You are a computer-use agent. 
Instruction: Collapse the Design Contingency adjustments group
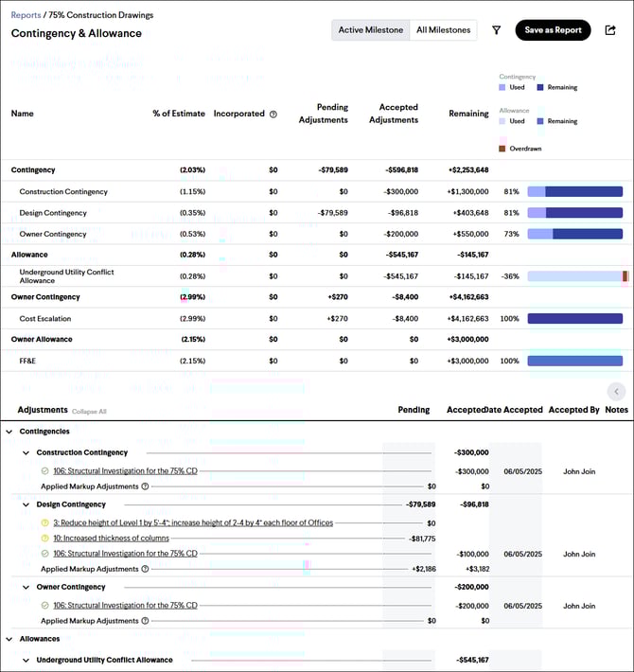click(26, 504)
